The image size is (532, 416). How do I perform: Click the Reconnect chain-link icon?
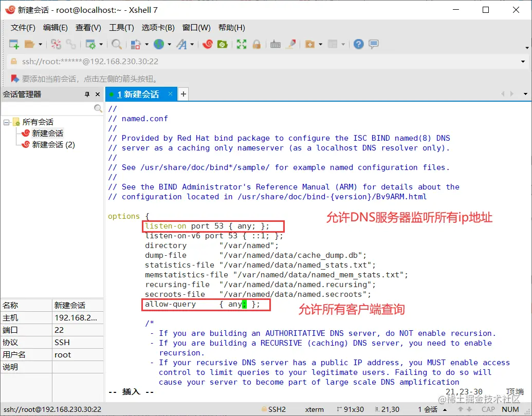71,44
